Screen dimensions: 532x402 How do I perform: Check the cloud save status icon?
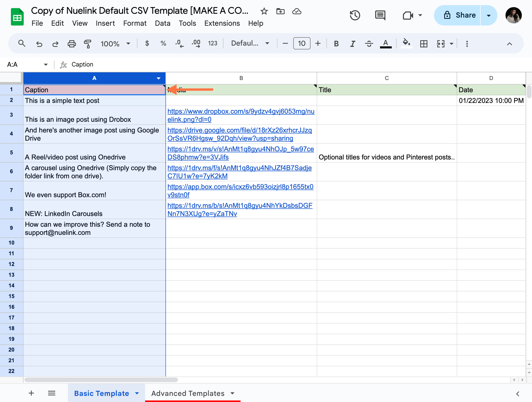[297, 11]
